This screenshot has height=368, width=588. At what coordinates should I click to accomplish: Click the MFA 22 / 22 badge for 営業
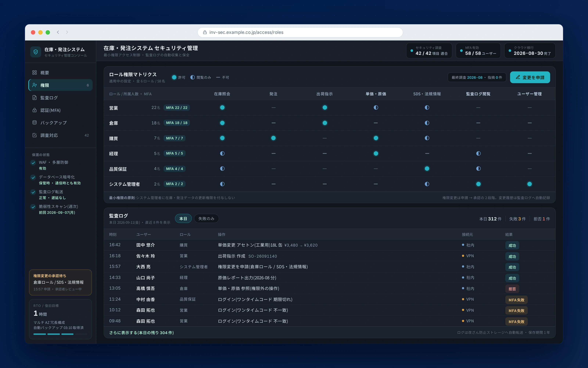177,108
